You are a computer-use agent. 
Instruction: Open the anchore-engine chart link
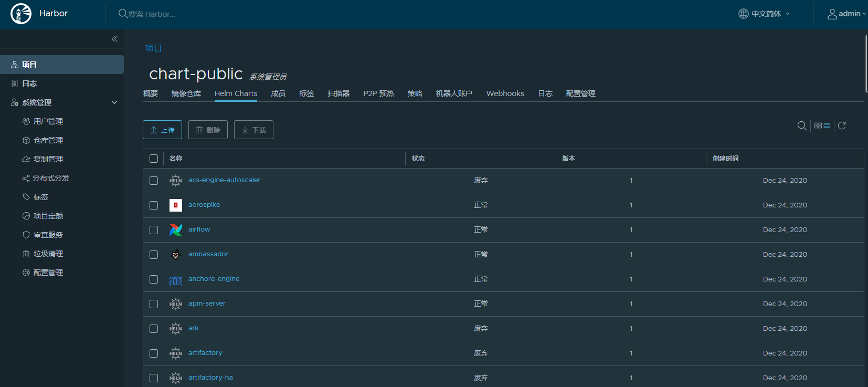pos(214,279)
